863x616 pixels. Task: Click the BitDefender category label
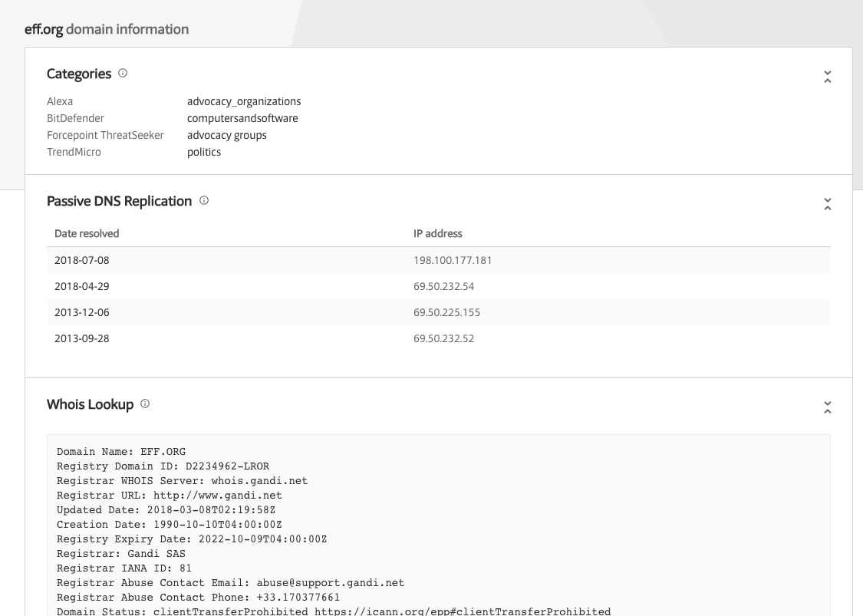[75, 118]
